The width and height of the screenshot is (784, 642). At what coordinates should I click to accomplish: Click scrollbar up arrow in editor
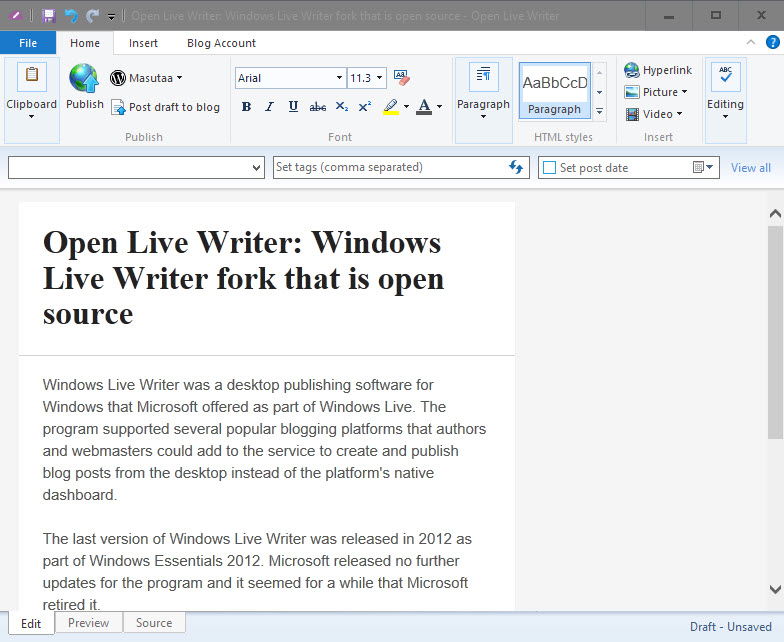click(x=775, y=214)
